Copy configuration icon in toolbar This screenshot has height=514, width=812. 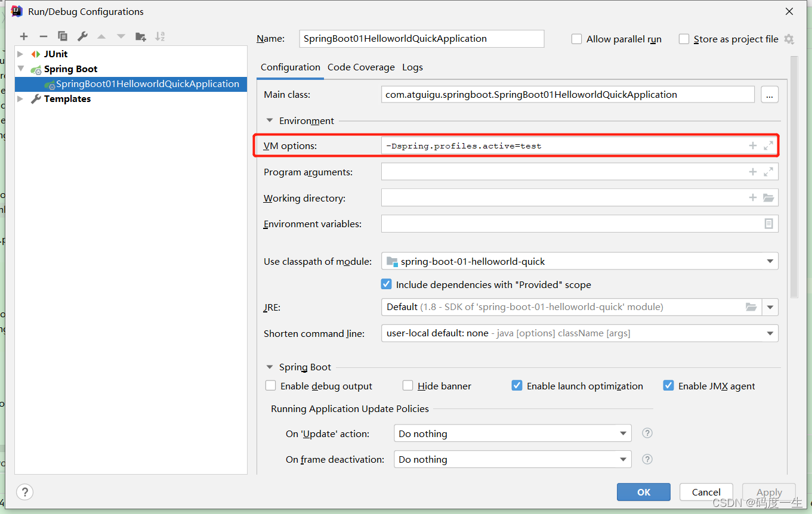pos(63,36)
